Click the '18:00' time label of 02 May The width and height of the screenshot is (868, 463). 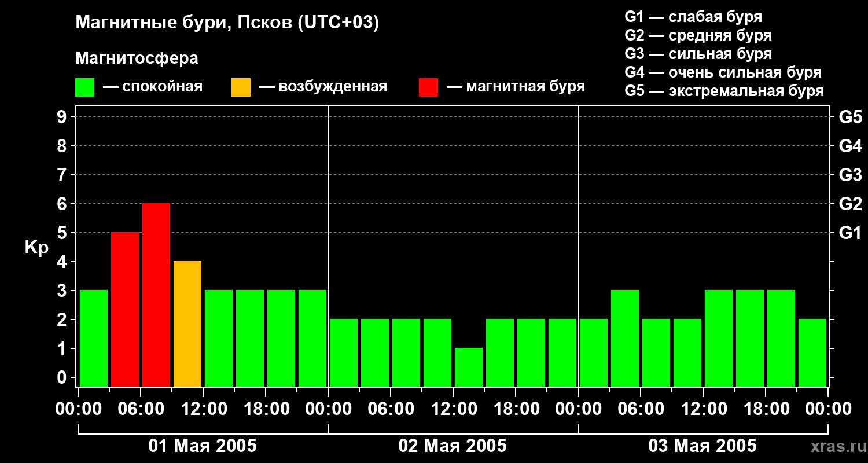[x=516, y=409]
